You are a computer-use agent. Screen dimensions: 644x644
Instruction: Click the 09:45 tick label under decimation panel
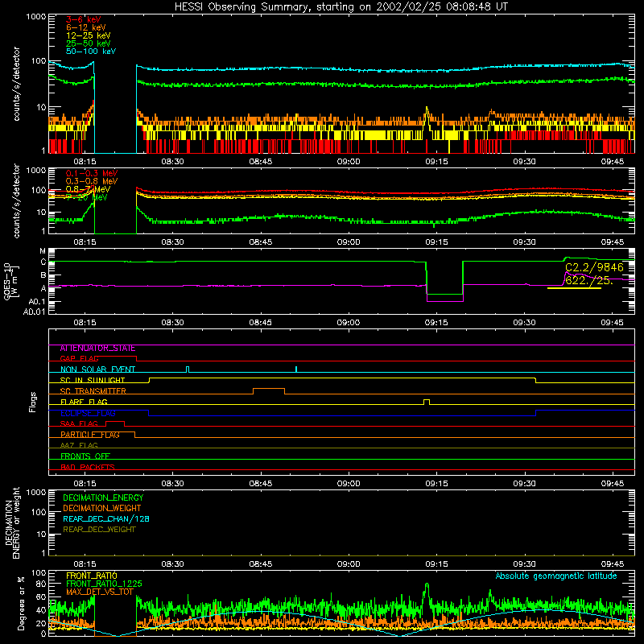612,564
